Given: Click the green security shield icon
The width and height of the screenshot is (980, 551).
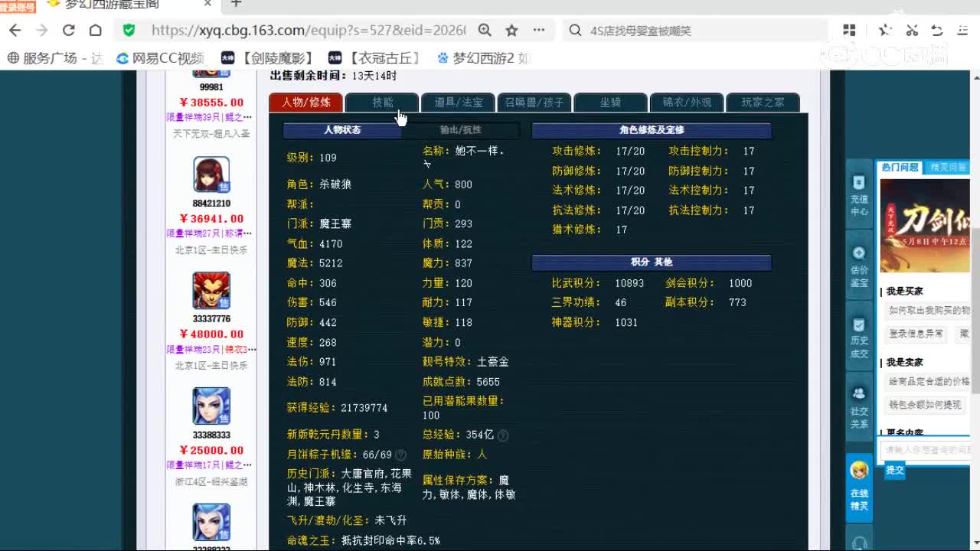Looking at the screenshot, I should (x=129, y=31).
